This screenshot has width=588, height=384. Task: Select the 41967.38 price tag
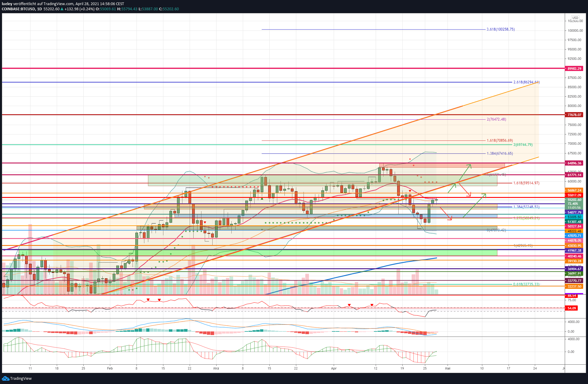click(574, 250)
